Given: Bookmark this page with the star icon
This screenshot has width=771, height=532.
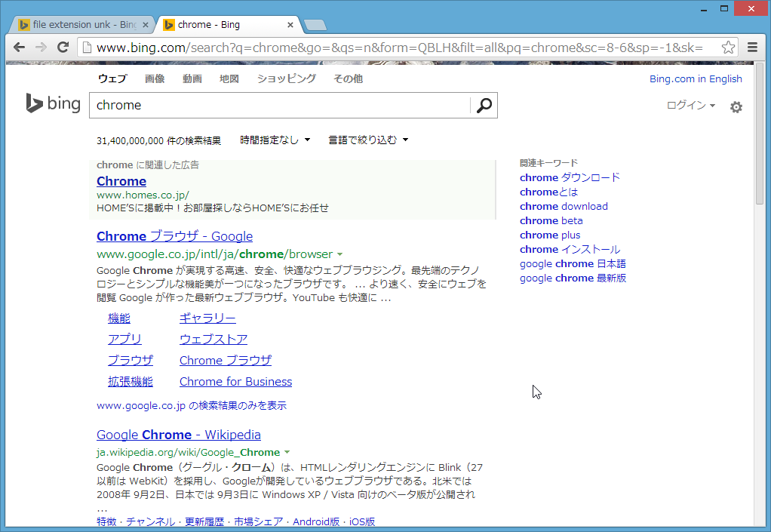Looking at the screenshot, I should [x=728, y=48].
